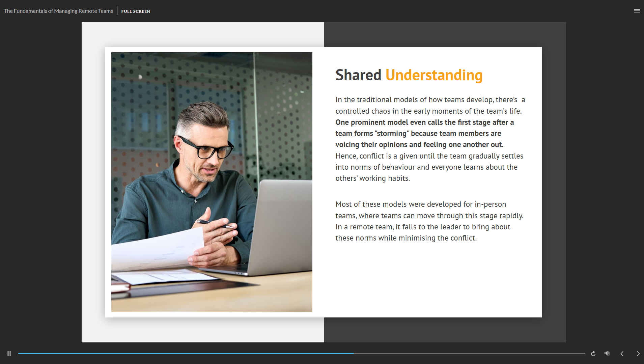Click the orange "Understanding" heading word
Screen dimensions: 644x364
[x=434, y=75]
